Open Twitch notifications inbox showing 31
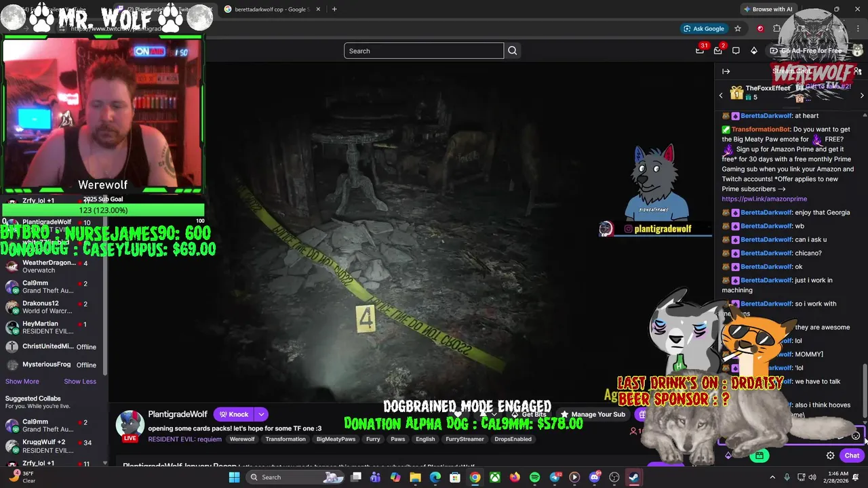 701,50
